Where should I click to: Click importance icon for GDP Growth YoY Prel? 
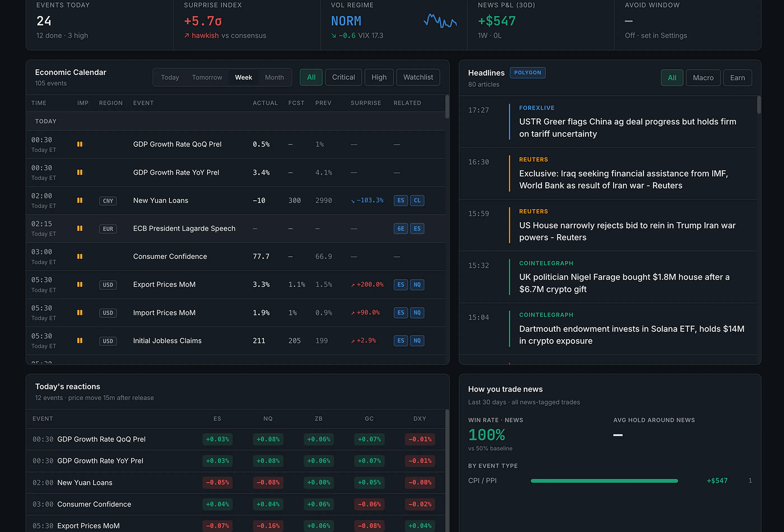[x=80, y=172]
